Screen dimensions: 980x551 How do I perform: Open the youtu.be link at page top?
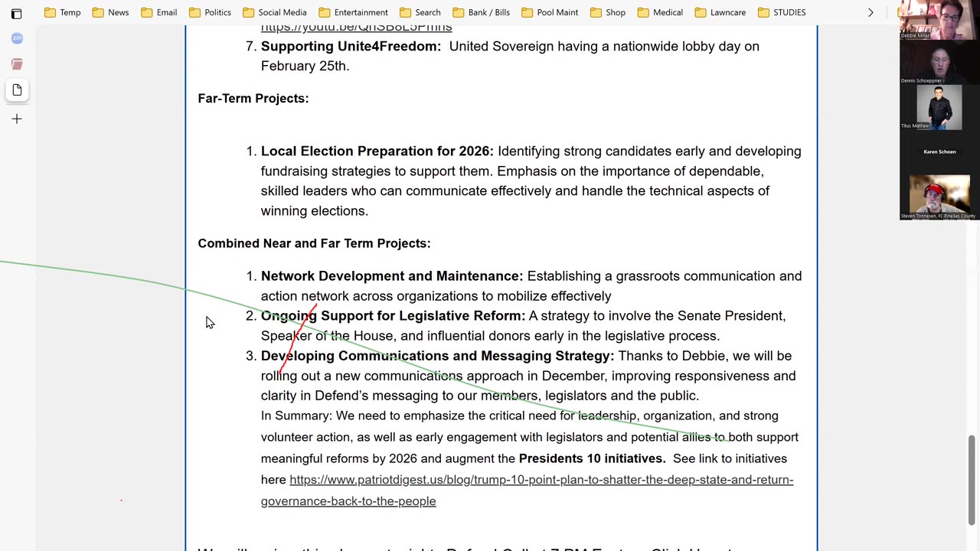click(356, 28)
